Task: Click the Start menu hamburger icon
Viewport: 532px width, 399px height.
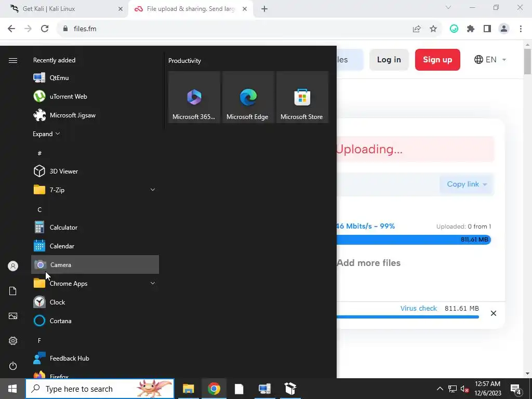Action: tap(13, 60)
